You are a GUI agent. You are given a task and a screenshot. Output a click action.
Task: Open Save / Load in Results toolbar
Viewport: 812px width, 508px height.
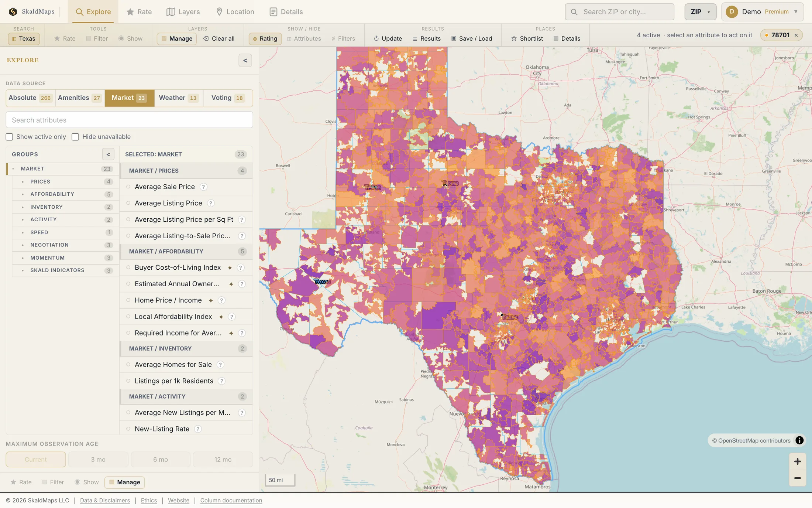(x=471, y=38)
